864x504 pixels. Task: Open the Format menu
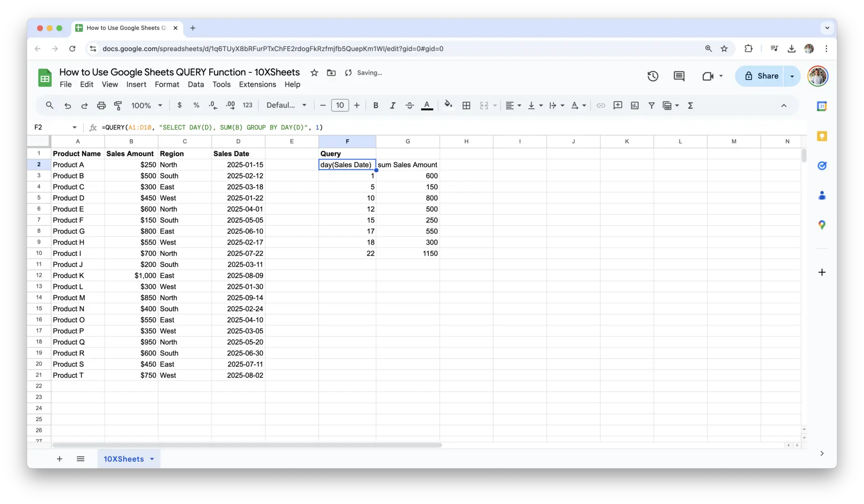167,84
